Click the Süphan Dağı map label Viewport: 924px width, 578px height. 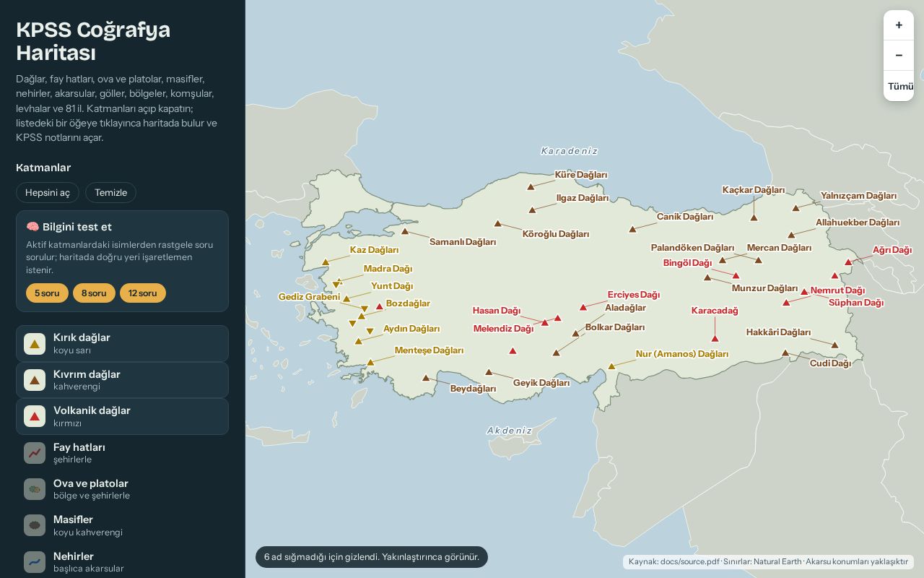click(856, 303)
